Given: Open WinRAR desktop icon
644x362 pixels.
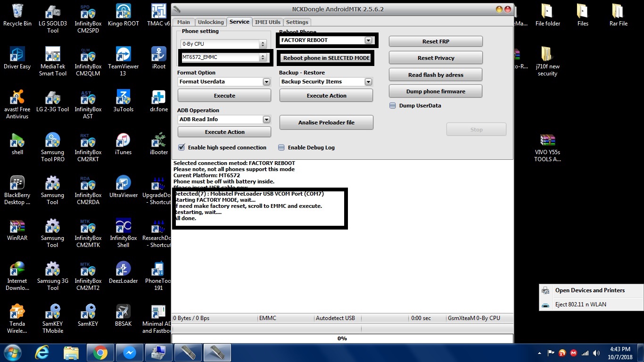Looking at the screenshot, I should [x=17, y=230].
